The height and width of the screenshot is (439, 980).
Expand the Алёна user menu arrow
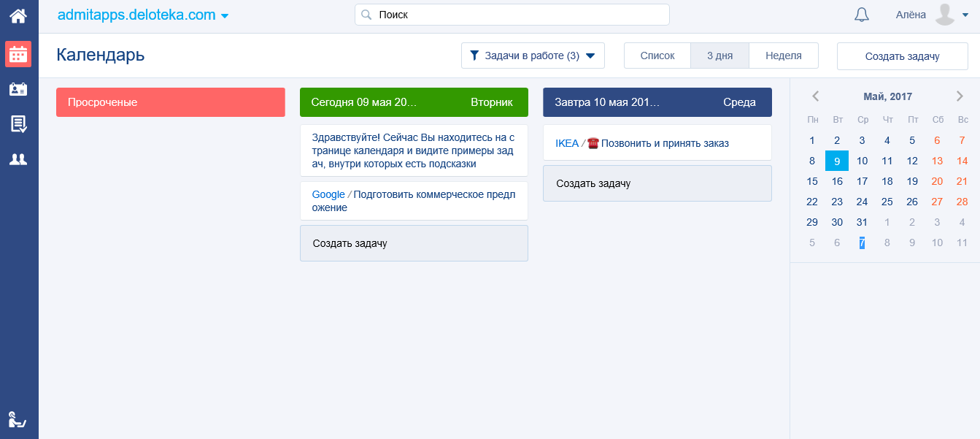[x=965, y=15]
